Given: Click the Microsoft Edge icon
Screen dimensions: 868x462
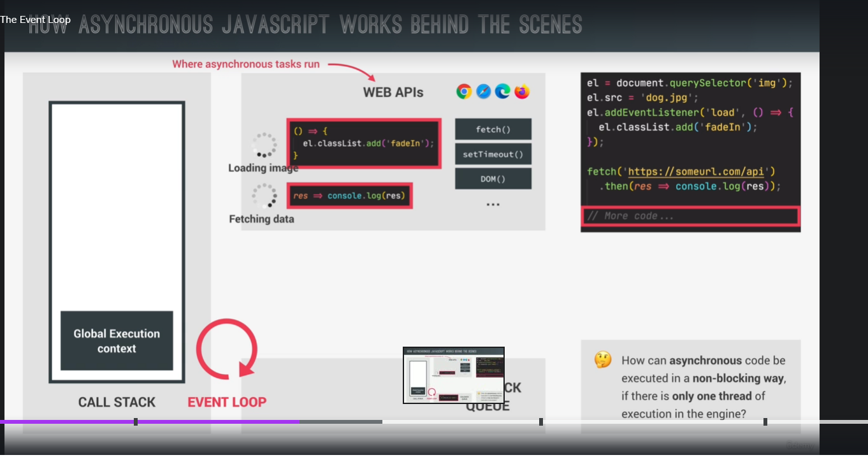Looking at the screenshot, I should click(x=503, y=92).
